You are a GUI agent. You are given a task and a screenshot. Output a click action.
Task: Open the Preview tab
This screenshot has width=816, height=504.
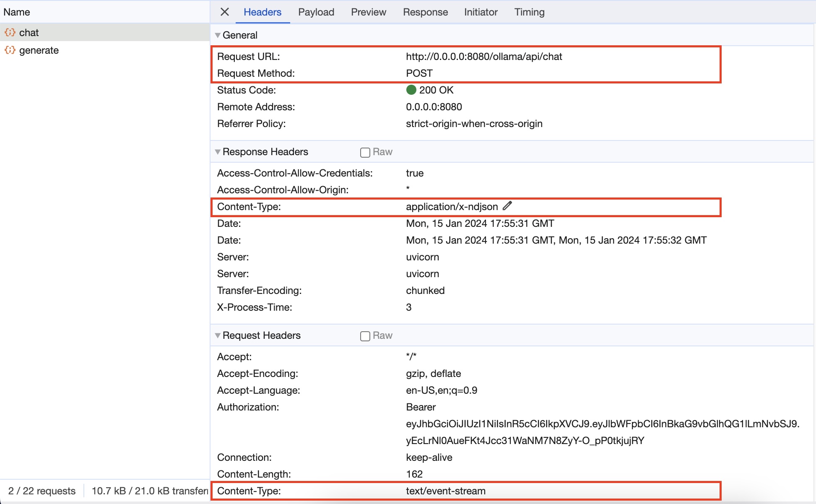(x=368, y=12)
